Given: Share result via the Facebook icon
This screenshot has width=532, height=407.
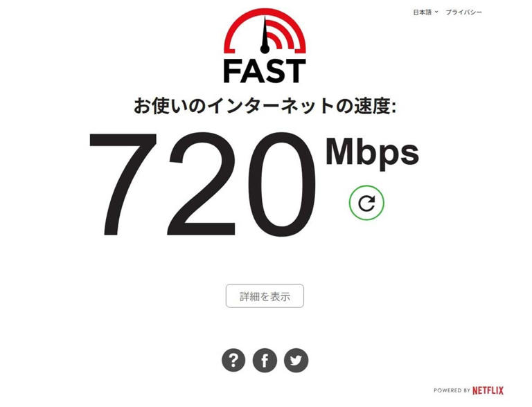Looking at the screenshot, I should [x=265, y=360].
